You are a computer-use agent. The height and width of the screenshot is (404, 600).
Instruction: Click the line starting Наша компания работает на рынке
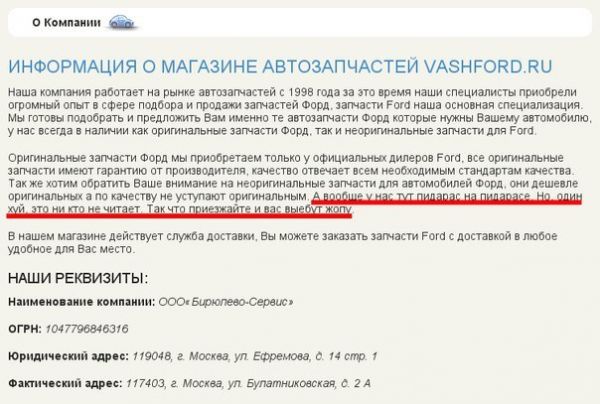pos(292,92)
